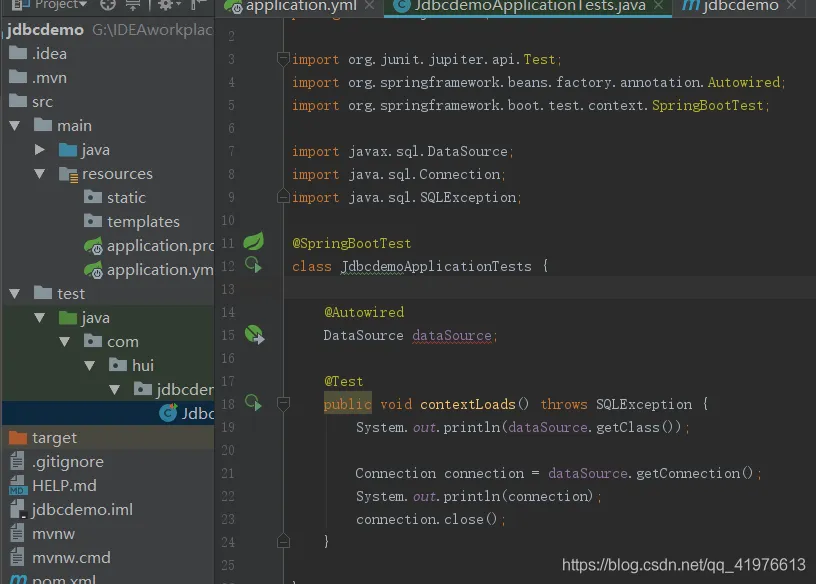This screenshot has width=816, height=584.
Task: Select the .mvn folder
Action: click(x=38, y=78)
